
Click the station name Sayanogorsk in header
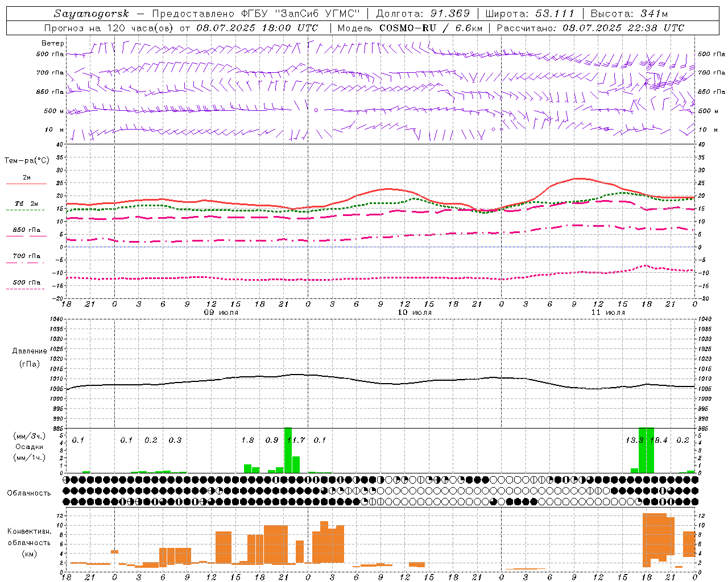[92, 14]
